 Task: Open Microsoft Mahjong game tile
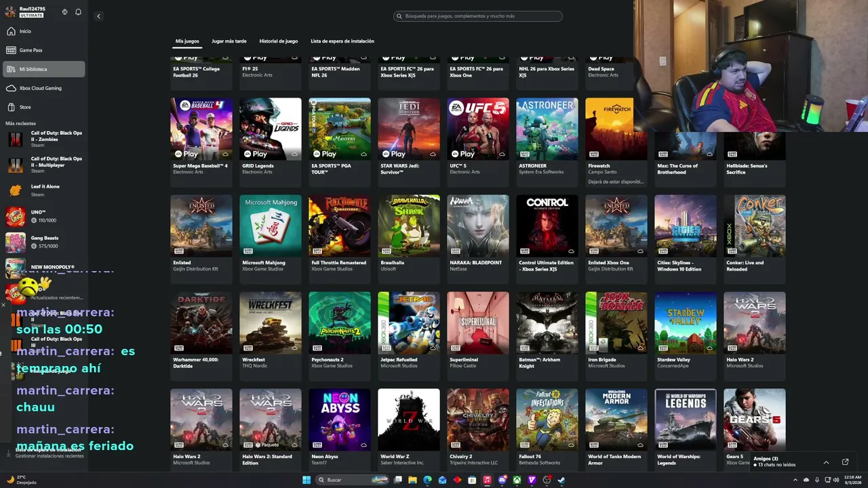[271, 239]
